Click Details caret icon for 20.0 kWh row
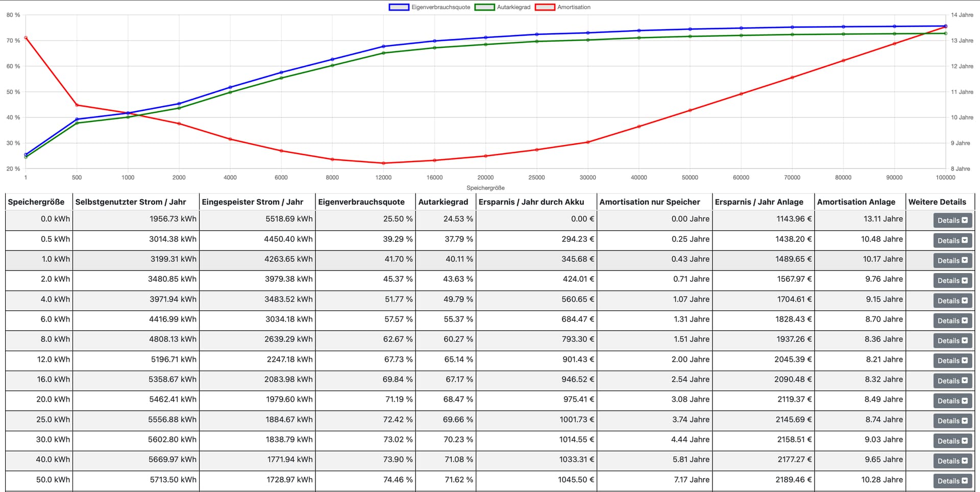The width and height of the screenshot is (980, 492). point(965,401)
